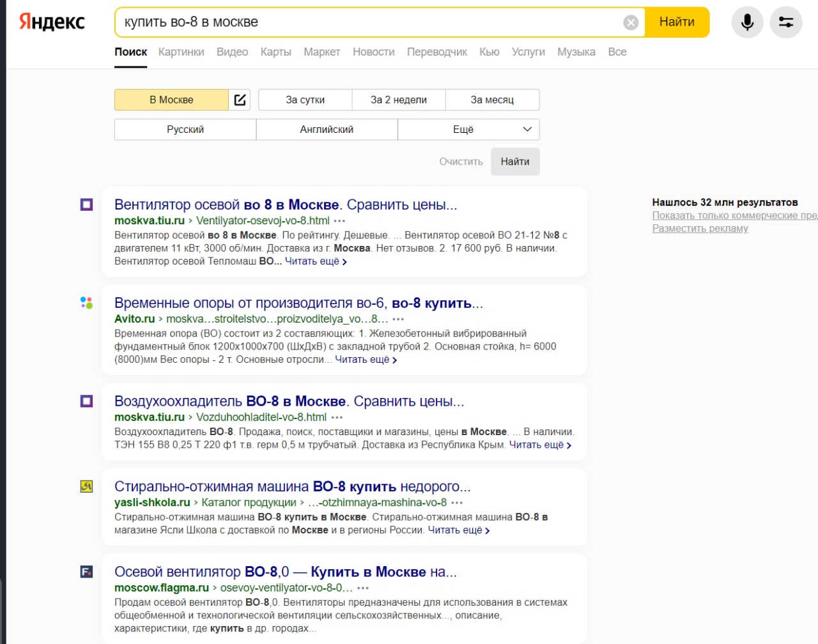
Task: Click the Avito.ru domain link
Action: (x=135, y=319)
